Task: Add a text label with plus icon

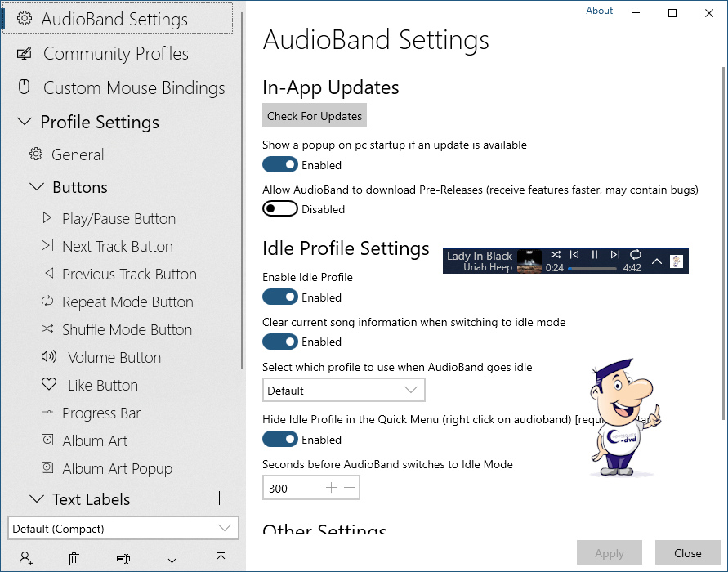Action: (x=219, y=498)
